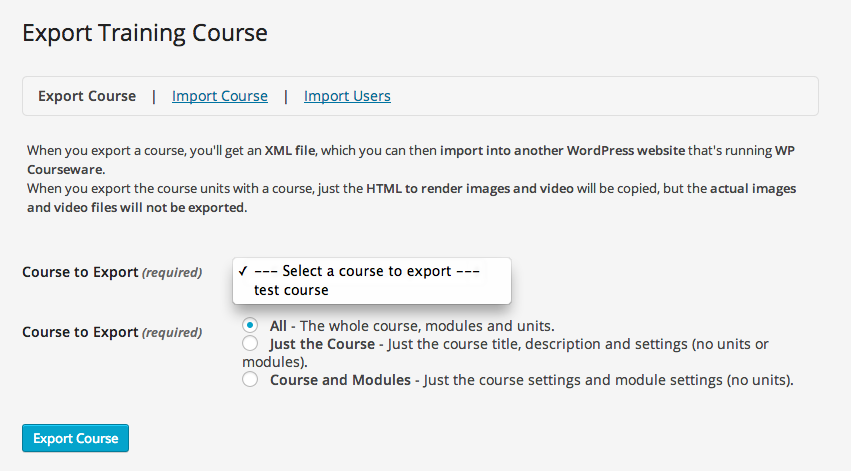851x471 pixels.
Task: Select the "Just the Course" radio button
Action: pos(250,344)
